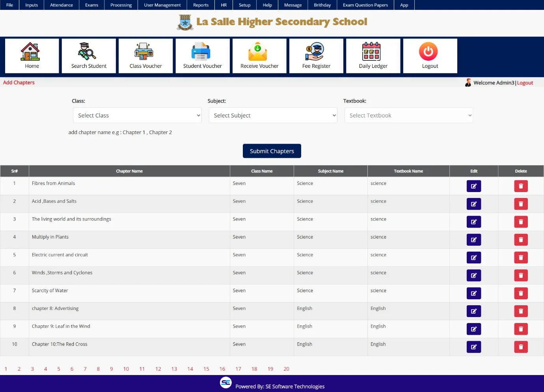544x392 pixels.
Task: Delete the Scarcity of Water chapter
Action: pos(521,293)
